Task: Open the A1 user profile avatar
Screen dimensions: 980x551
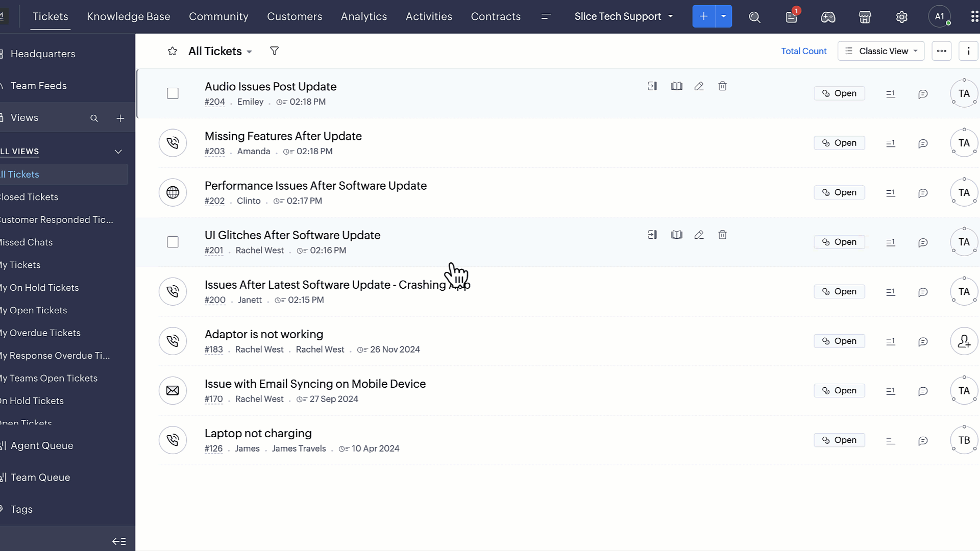Action: click(940, 16)
